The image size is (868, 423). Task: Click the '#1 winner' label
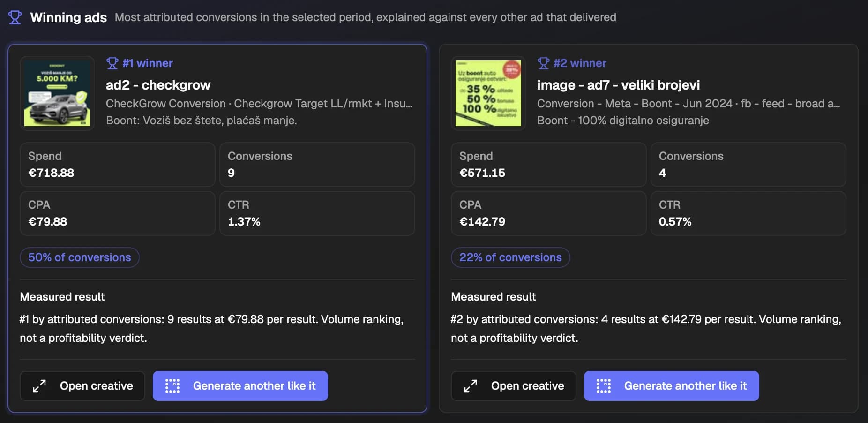(x=148, y=63)
